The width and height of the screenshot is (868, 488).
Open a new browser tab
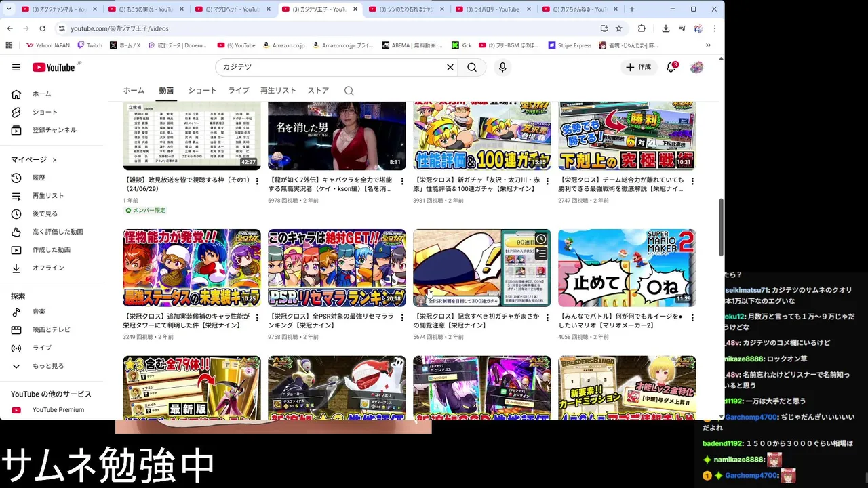(x=632, y=9)
